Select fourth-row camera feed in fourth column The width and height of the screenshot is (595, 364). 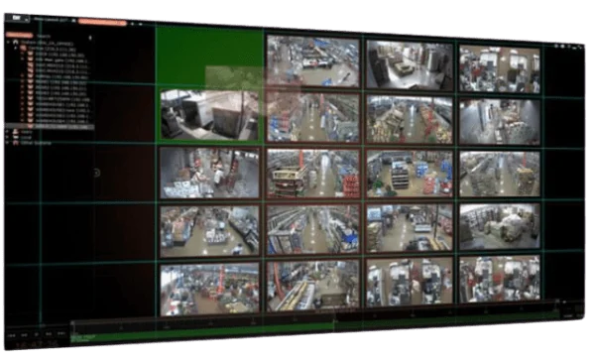[x=500, y=226]
